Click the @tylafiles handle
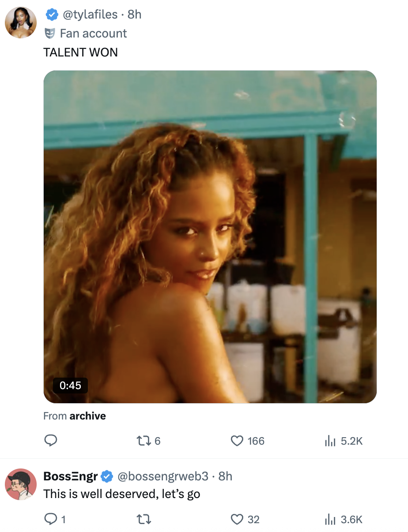Viewport: 408px width, 532px height. 91,15
